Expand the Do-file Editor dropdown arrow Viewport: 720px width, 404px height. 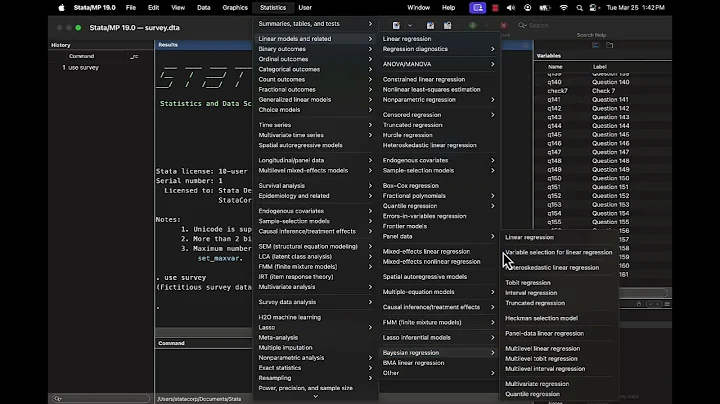click(408, 25)
